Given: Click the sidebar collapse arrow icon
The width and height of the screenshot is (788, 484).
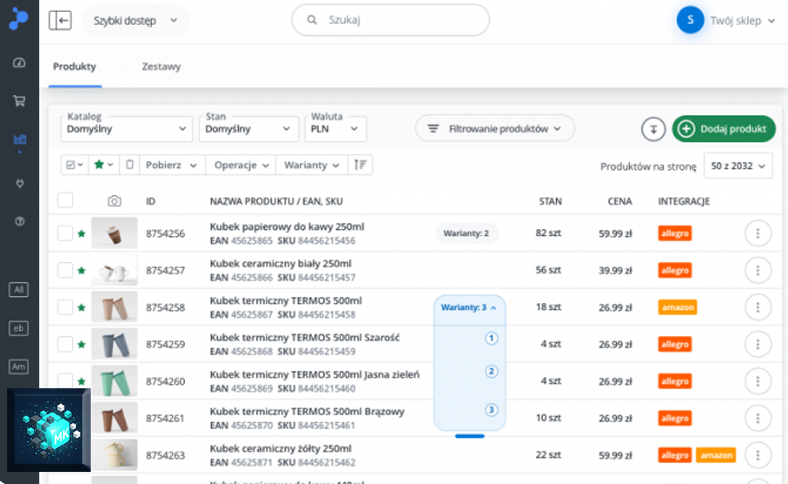Looking at the screenshot, I should (60, 21).
